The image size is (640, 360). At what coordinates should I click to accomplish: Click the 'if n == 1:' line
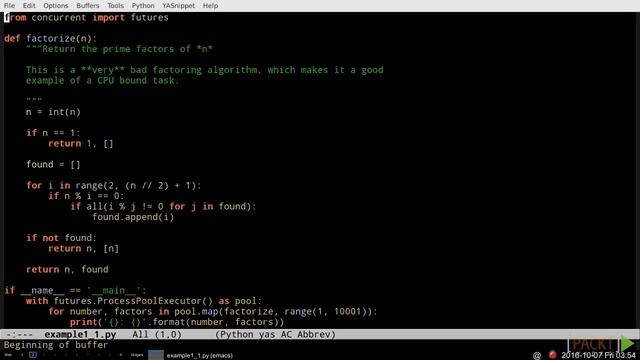(x=53, y=133)
